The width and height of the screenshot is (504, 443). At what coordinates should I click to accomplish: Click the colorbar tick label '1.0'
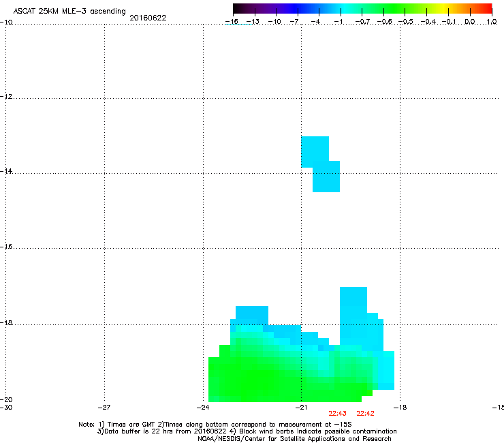[x=492, y=22]
